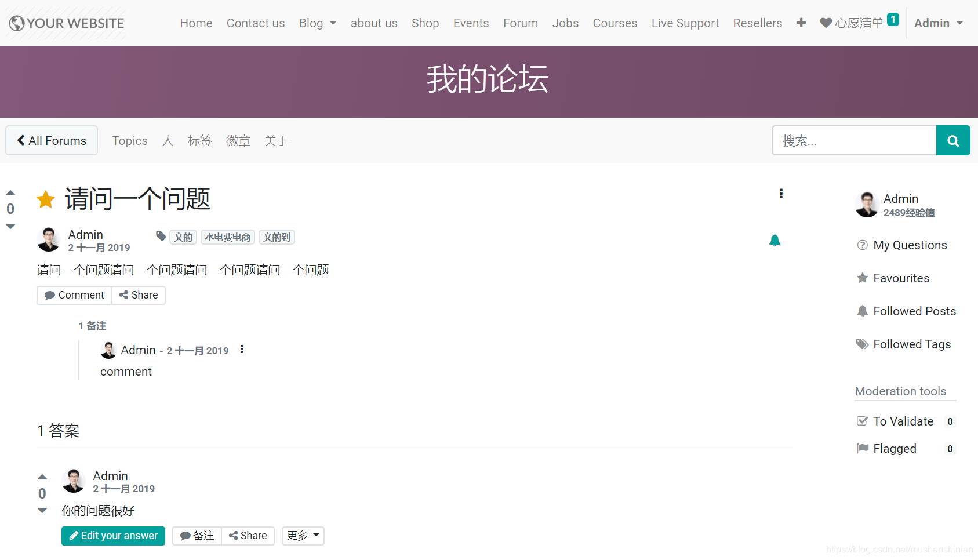The height and width of the screenshot is (560, 978).
Task: Upvote the answer with the up arrow
Action: [42, 477]
